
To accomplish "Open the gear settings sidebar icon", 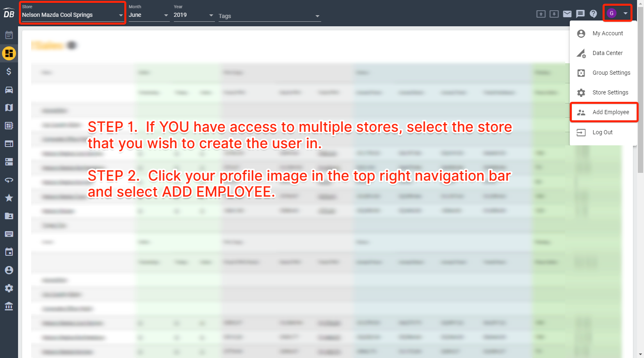I will [9, 288].
